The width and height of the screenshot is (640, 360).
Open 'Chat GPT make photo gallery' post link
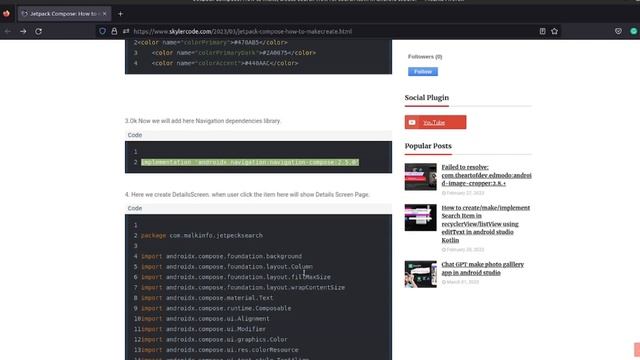click(482, 268)
